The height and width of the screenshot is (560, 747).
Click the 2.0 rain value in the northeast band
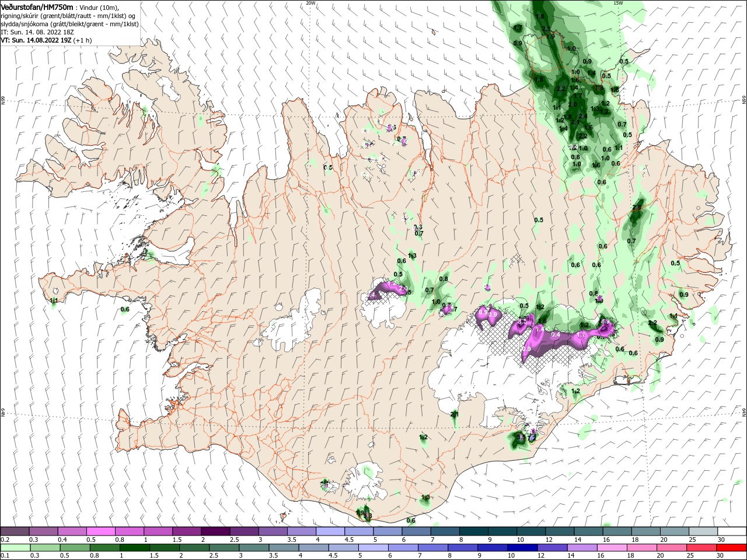pos(573,105)
